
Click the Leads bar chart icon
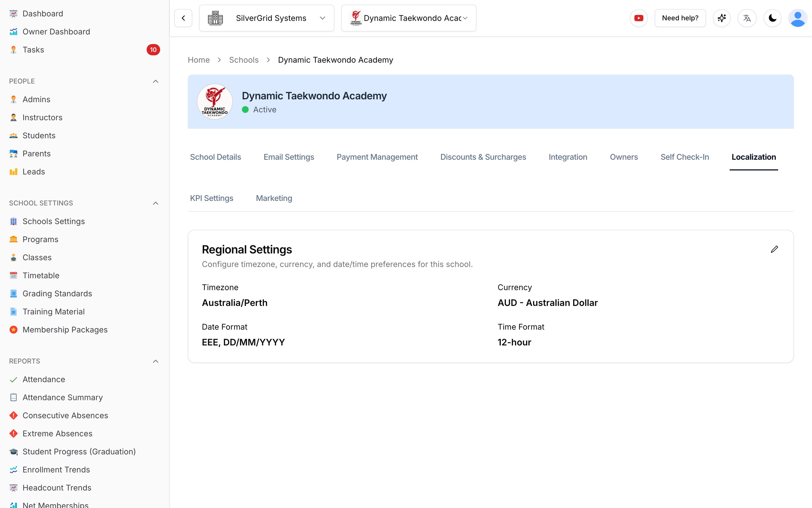14,172
